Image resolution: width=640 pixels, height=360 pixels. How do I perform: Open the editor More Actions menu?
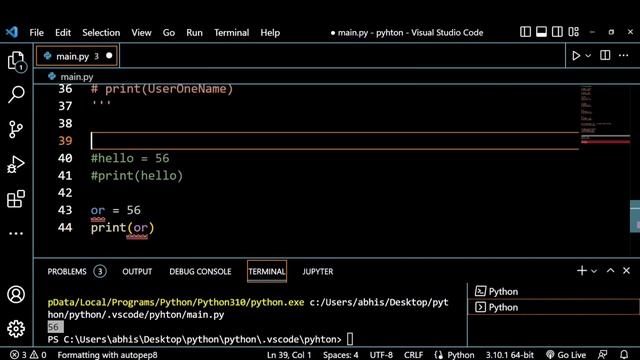[x=624, y=55]
